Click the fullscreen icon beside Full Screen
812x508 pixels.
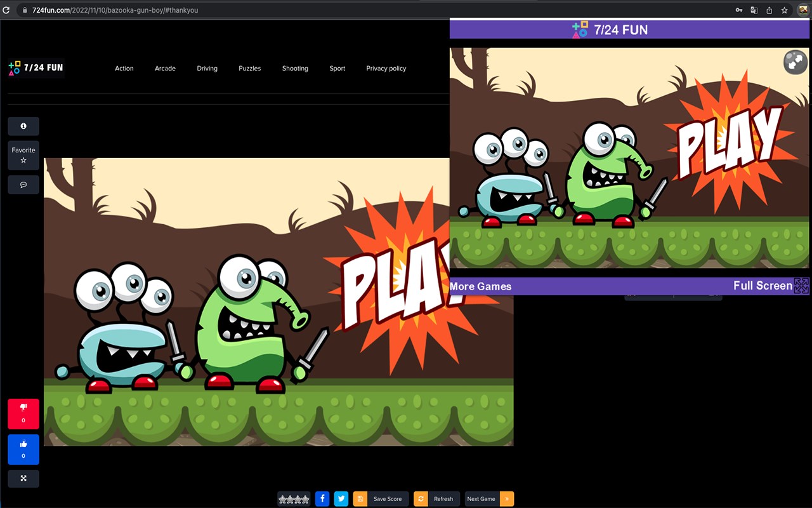point(802,286)
